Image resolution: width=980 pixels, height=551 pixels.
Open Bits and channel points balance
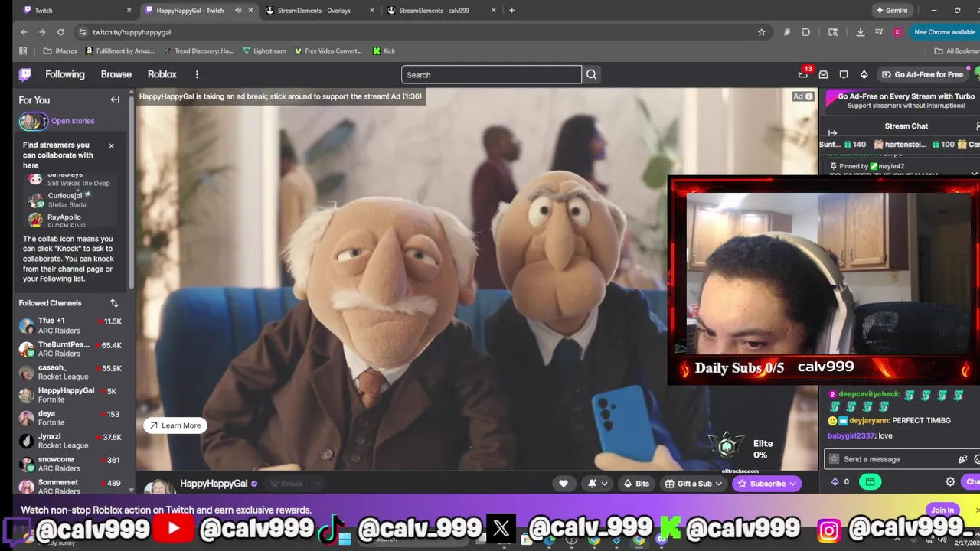pyautogui.click(x=840, y=482)
